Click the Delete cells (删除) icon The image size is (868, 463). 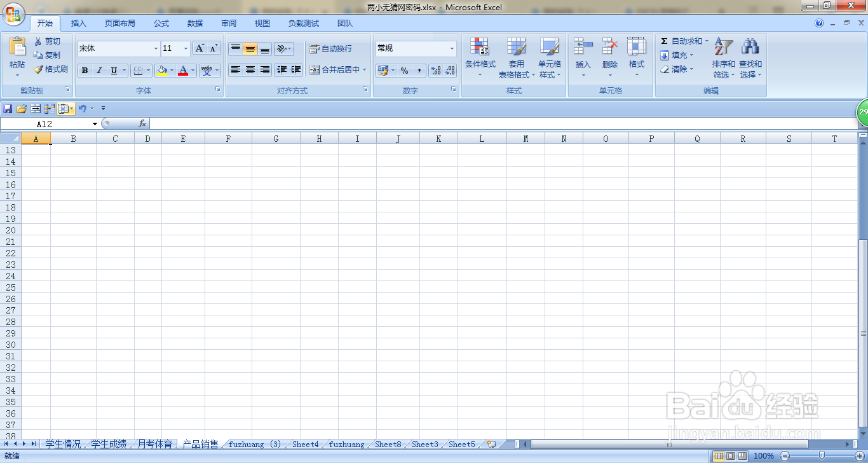pos(610,47)
